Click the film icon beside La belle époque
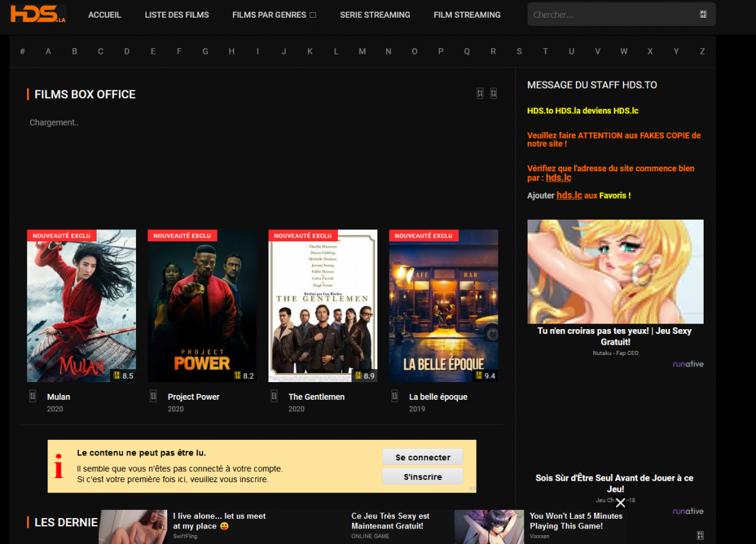 tap(394, 396)
